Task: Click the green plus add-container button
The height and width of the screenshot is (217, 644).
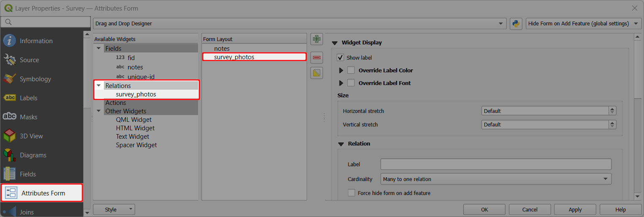Action: (316, 39)
